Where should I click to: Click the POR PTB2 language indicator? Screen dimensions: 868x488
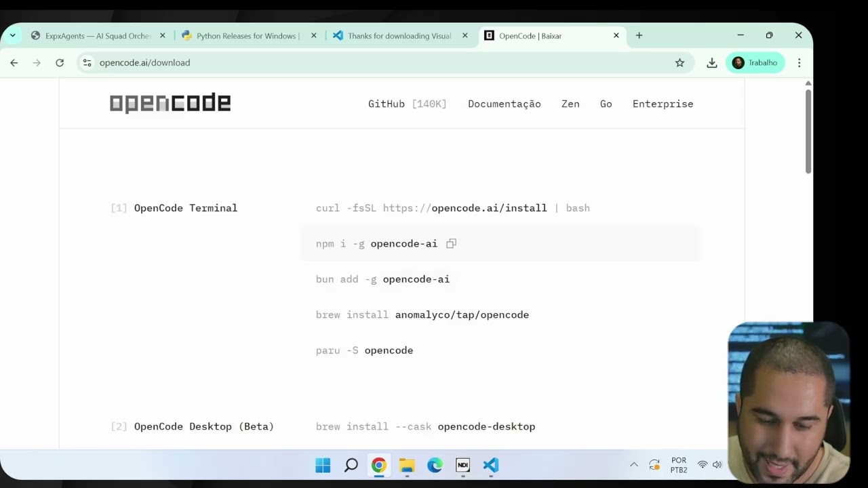[x=679, y=465]
